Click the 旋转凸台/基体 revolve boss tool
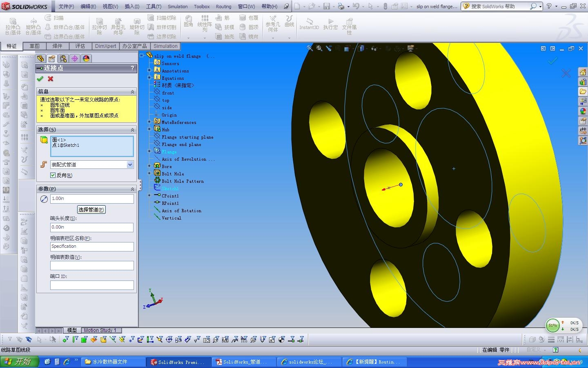Screen dimensions: 588x368 click(33, 26)
